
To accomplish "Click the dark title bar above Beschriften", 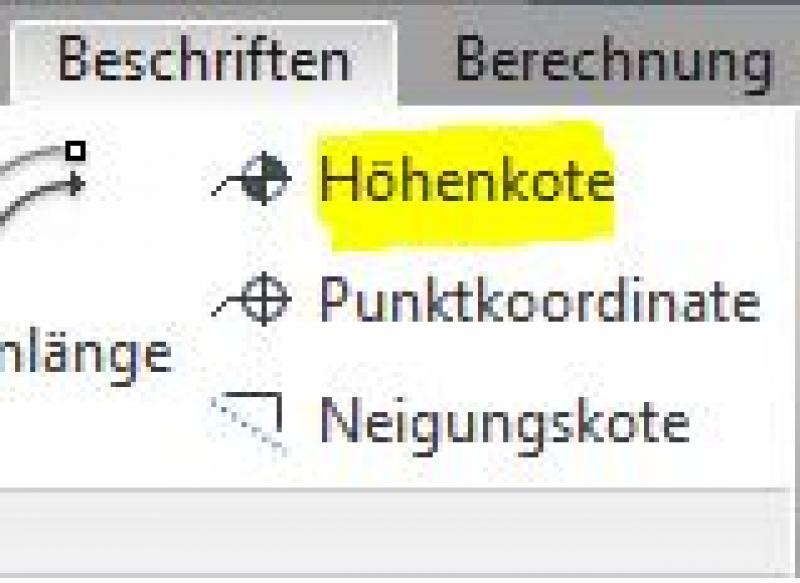I will (x=400, y=10).
